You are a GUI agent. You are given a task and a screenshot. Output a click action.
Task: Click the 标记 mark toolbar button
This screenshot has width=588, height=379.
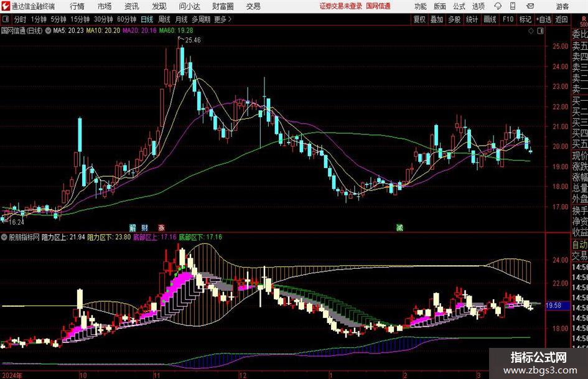525,19
